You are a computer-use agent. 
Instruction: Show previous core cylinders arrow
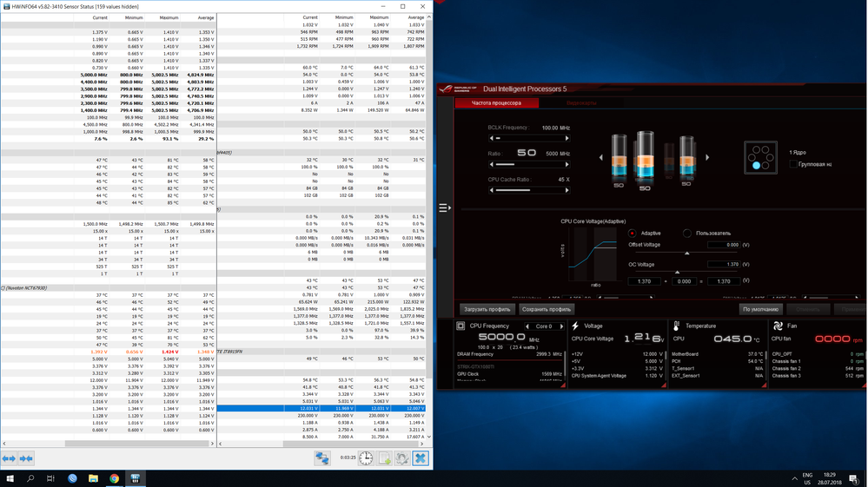[601, 157]
